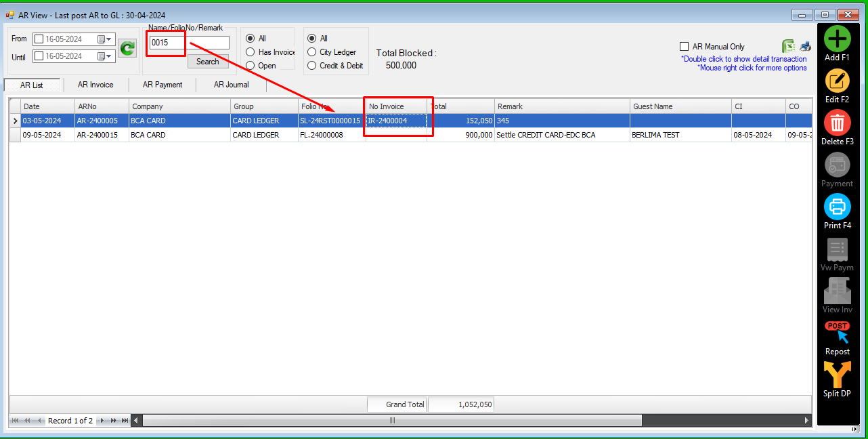
Task: Select row indicator of AR-2400005 row
Action: coord(15,121)
